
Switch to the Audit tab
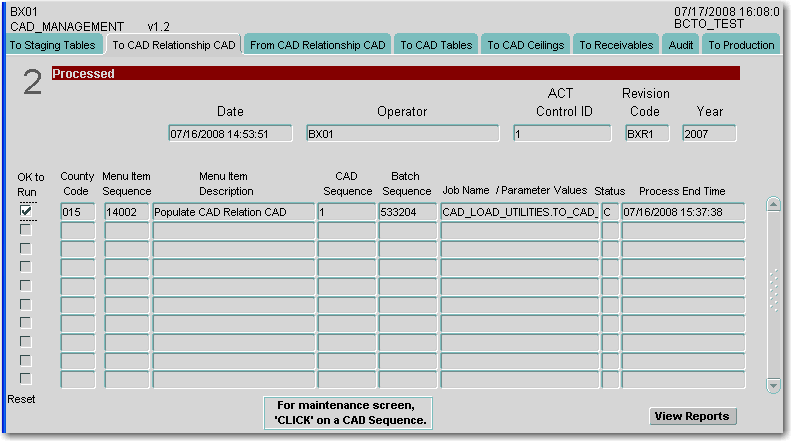click(681, 45)
